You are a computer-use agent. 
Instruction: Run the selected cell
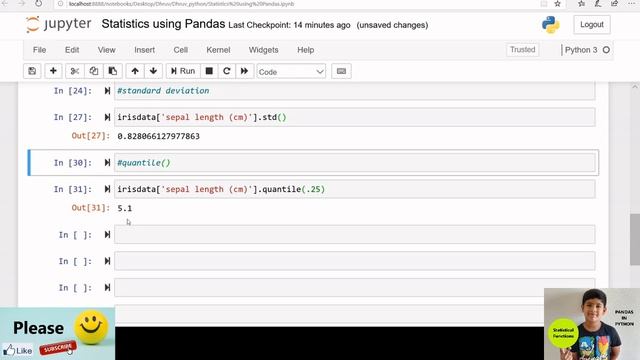tap(183, 71)
